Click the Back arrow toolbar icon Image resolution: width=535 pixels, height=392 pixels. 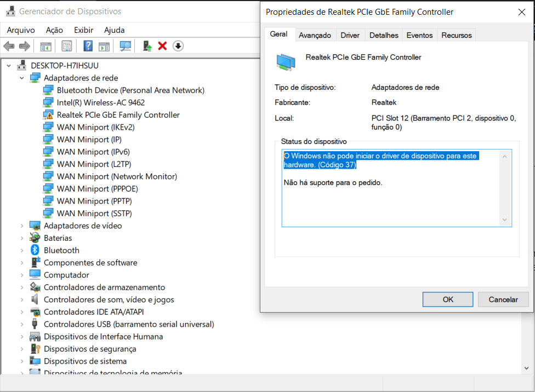click(x=9, y=46)
